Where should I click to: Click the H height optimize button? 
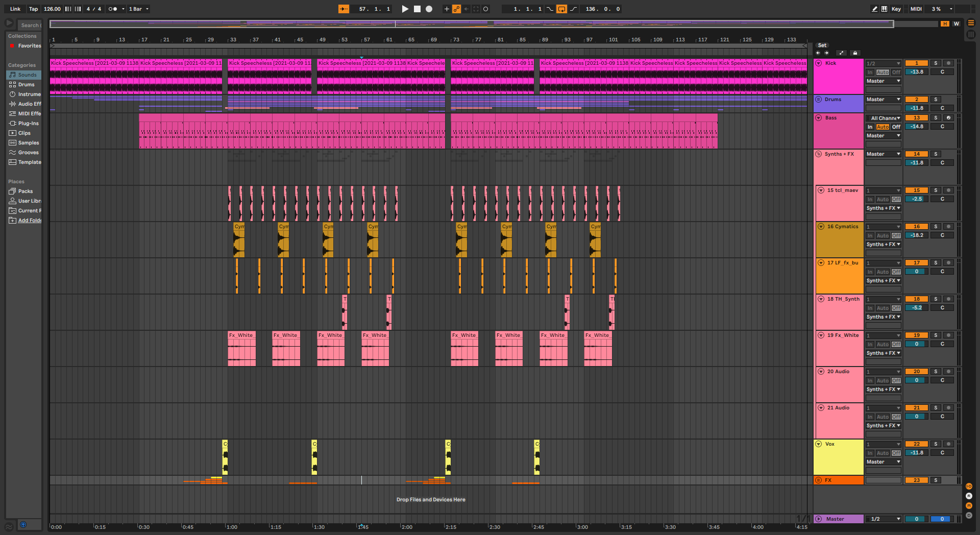(945, 23)
